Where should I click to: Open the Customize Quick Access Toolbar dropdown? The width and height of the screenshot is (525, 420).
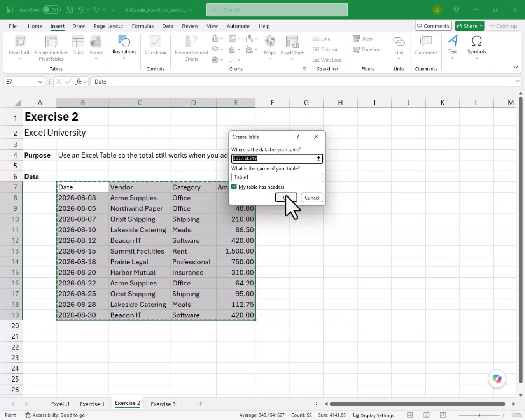coord(113,10)
